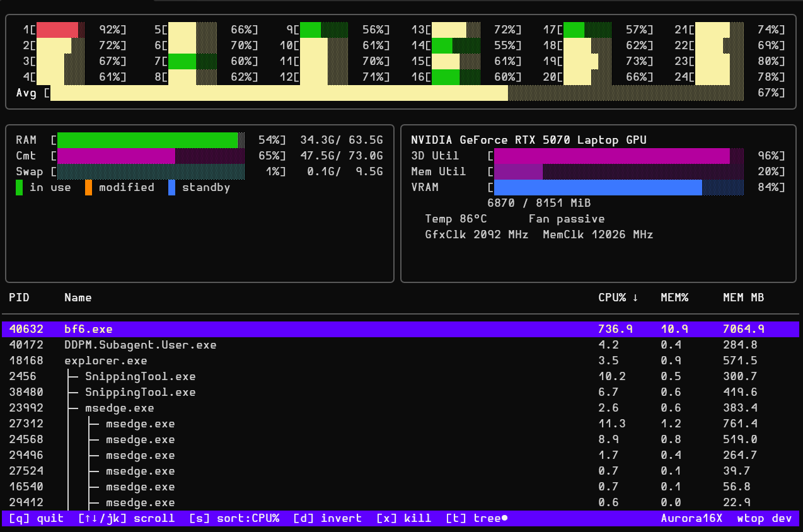803x532 pixels.
Task: Click the CPU core 7 bar
Action: point(193,61)
